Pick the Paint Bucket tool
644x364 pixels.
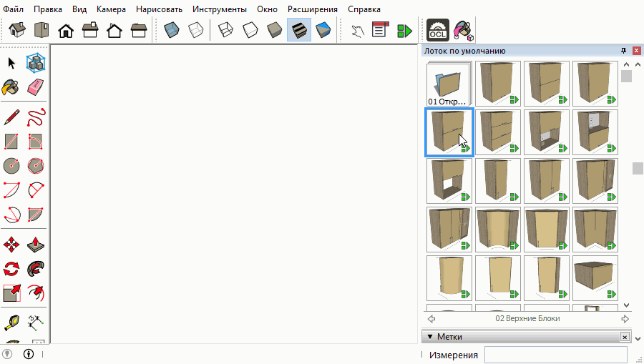coord(11,87)
